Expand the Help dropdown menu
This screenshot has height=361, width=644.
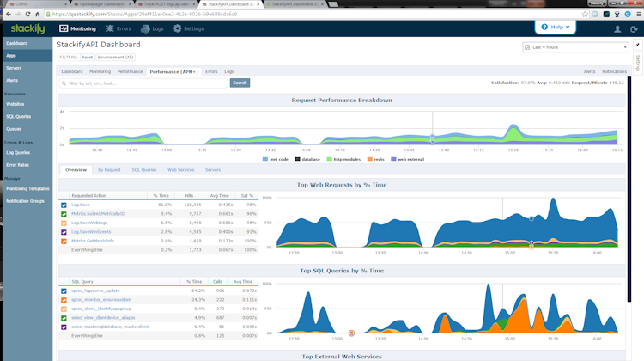coord(556,28)
